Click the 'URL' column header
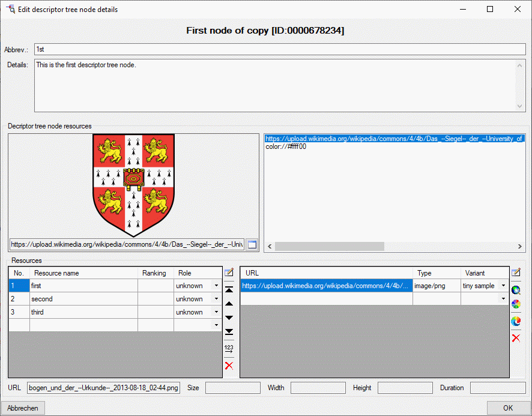Screen dimensions: 532x416 (x=327, y=273)
